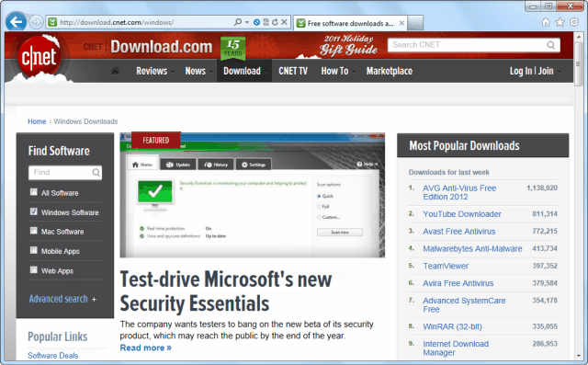Open Test-drive Microsoft's new Security Essentials headline

(226, 291)
